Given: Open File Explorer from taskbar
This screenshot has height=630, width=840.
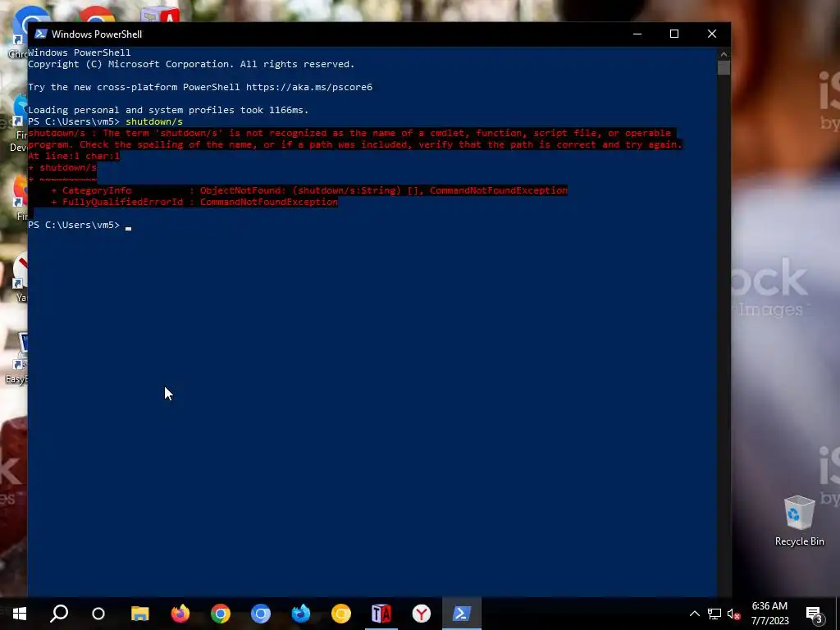Looking at the screenshot, I should tap(139, 614).
